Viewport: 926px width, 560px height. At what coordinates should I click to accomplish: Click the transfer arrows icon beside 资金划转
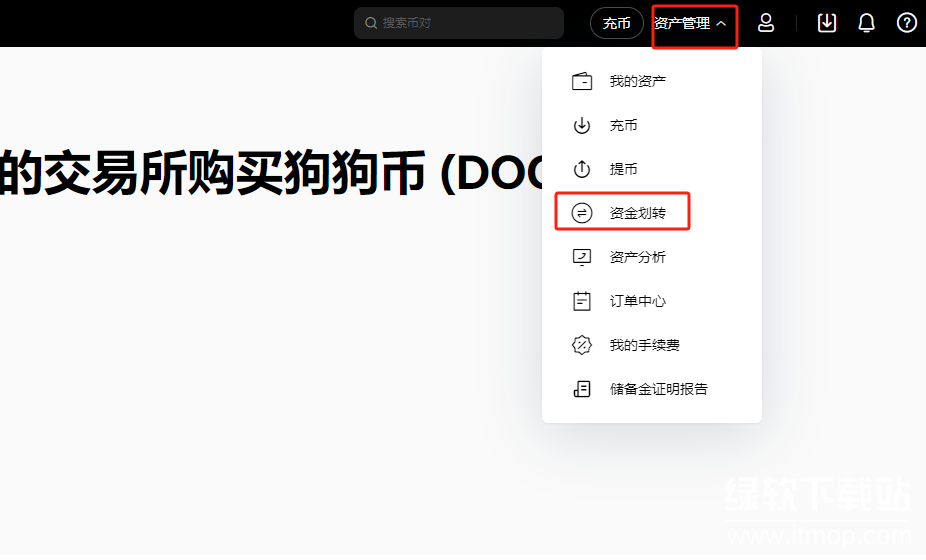coord(582,213)
